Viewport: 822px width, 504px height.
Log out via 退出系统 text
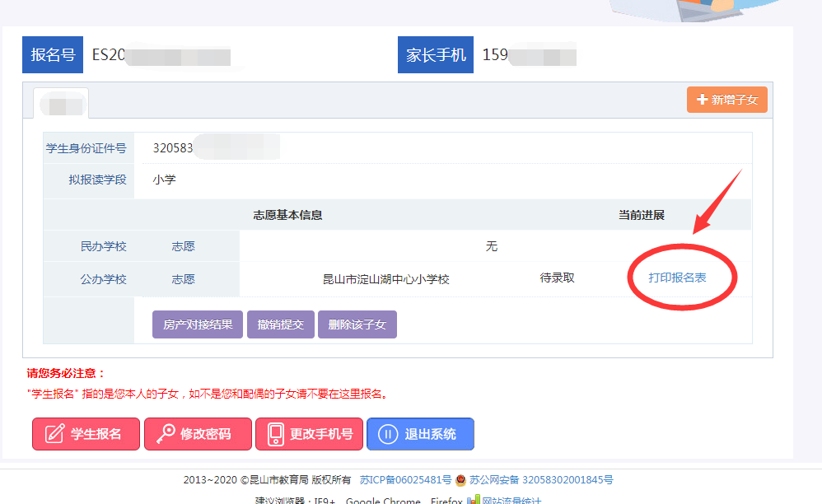point(430,434)
